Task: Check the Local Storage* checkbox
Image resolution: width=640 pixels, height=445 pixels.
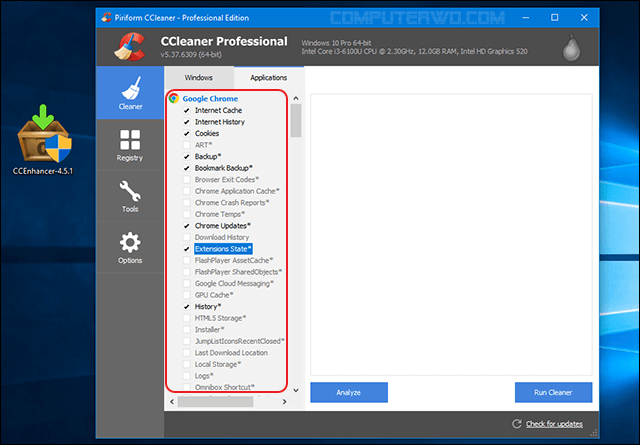Action: tap(187, 364)
